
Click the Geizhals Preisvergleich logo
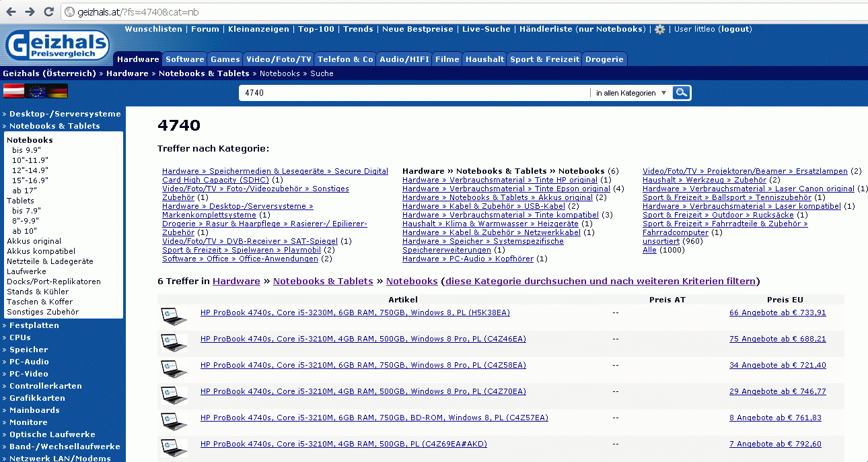[x=57, y=46]
